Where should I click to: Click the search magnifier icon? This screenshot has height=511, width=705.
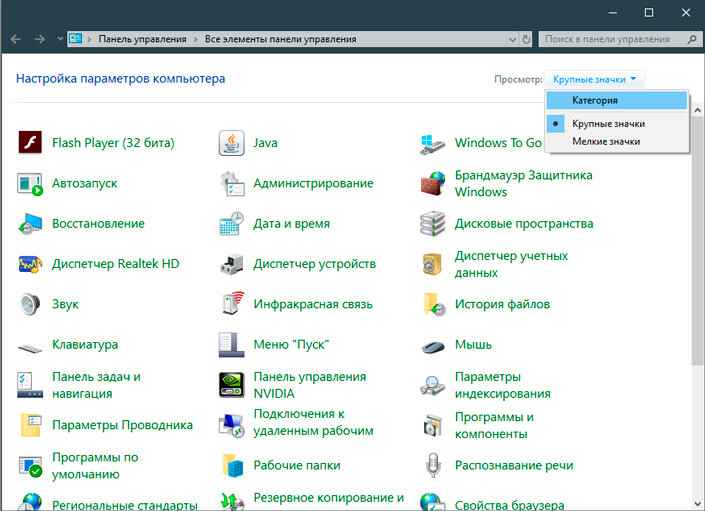point(692,40)
